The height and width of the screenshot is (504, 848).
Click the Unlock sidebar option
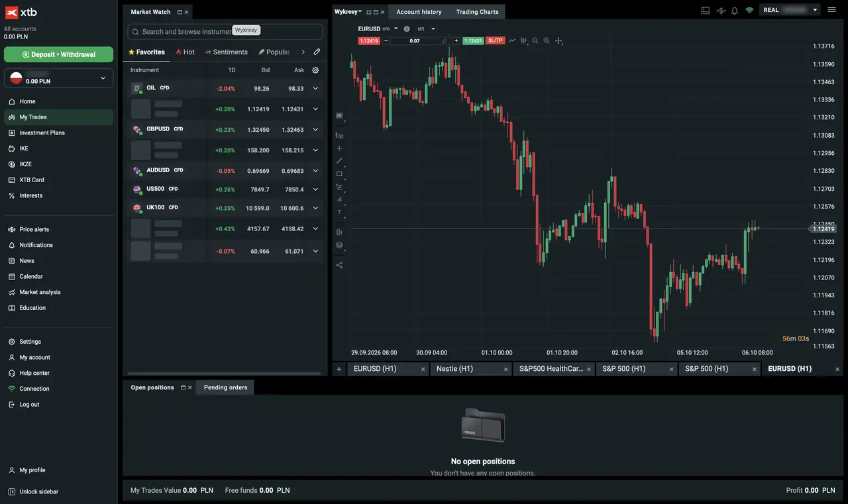[x=58, y=491]
